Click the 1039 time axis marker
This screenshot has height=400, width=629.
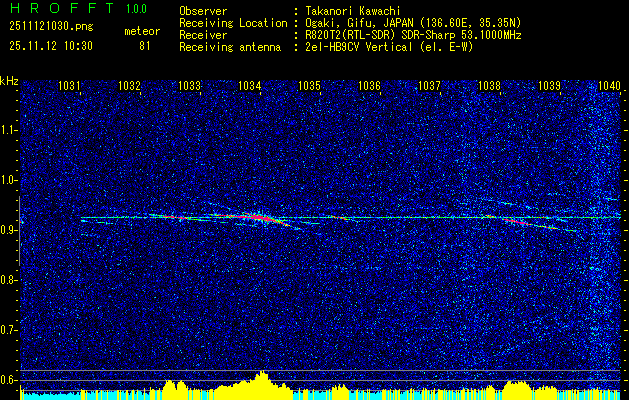tap(549, 85)
